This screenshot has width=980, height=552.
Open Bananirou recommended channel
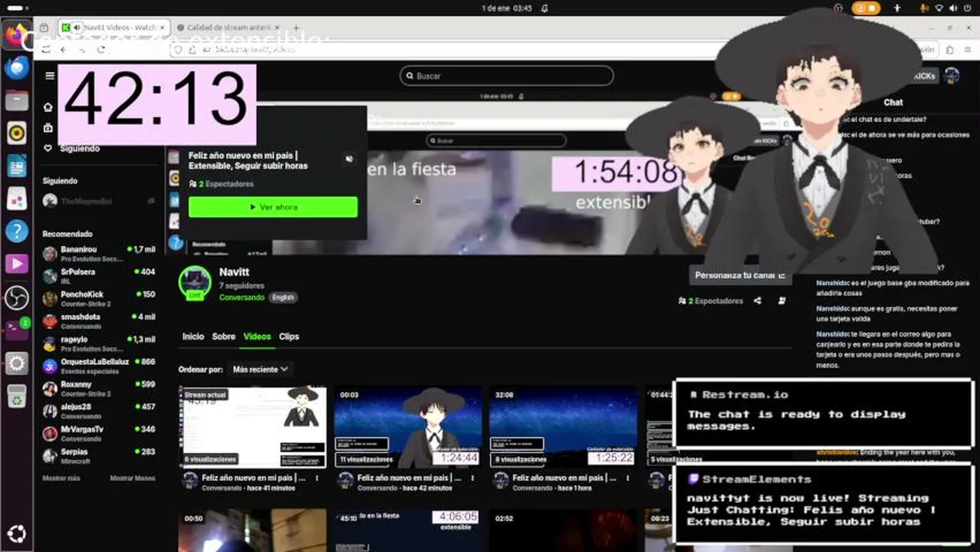(99, 254)
